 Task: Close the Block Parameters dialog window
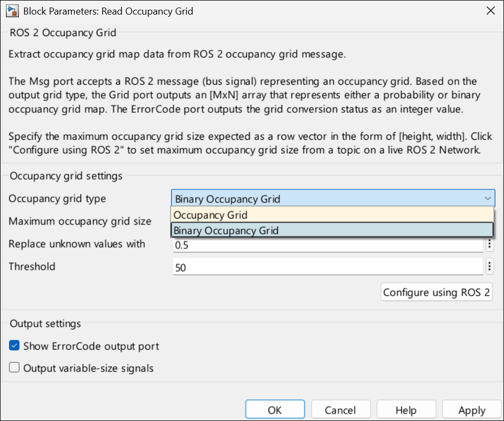[490, 10]
